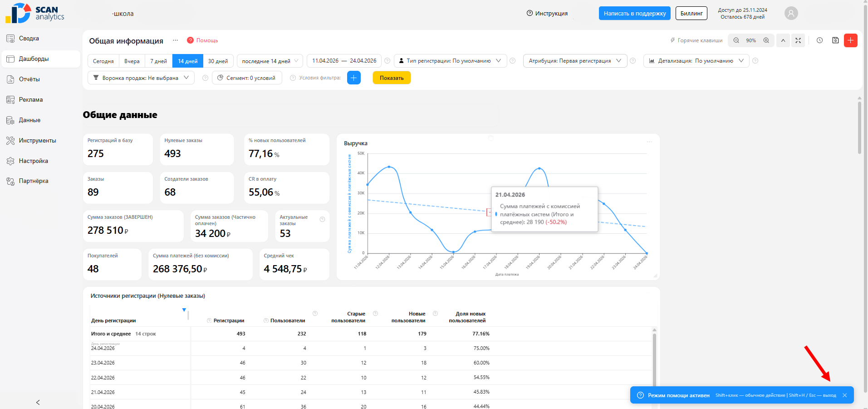Screen dimensions: 868x409
Task: Zoom out the dashboard scale
Action: coord(736,40)
